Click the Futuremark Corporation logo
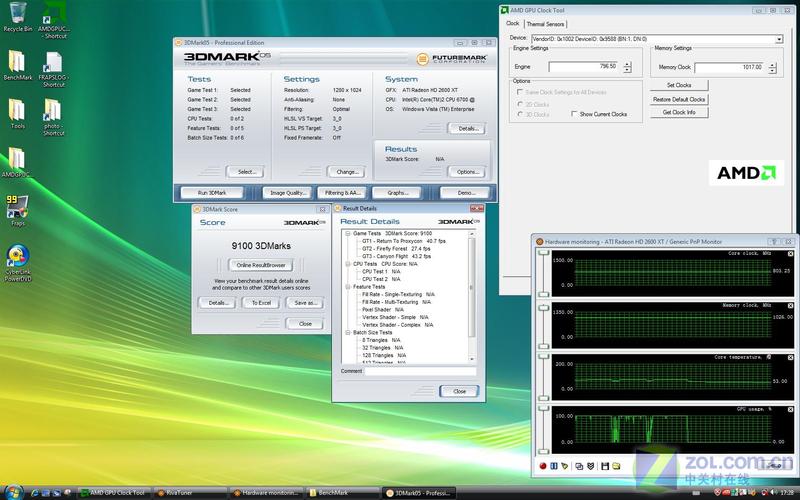 point(452,59)
